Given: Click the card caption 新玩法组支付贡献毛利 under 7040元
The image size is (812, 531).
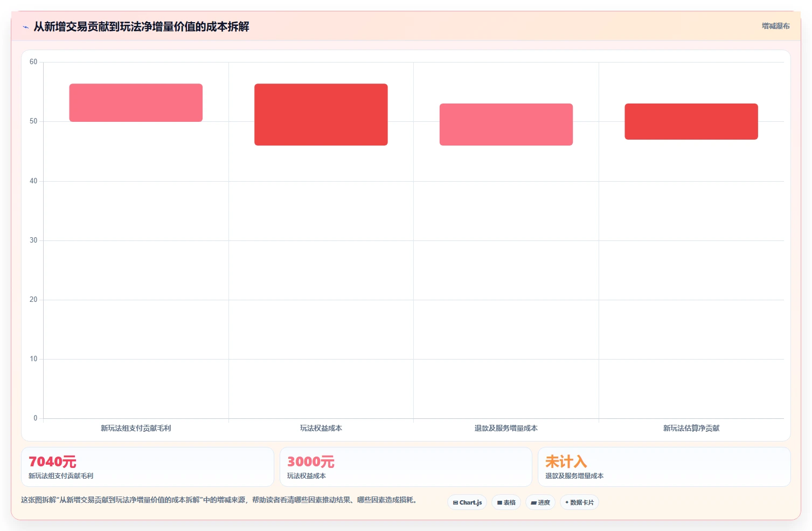Looking at the screenshot, I should (61, 476).
